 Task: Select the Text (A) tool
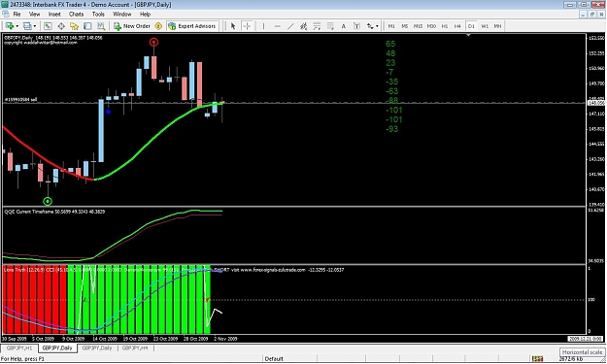[x=344, y=26]
